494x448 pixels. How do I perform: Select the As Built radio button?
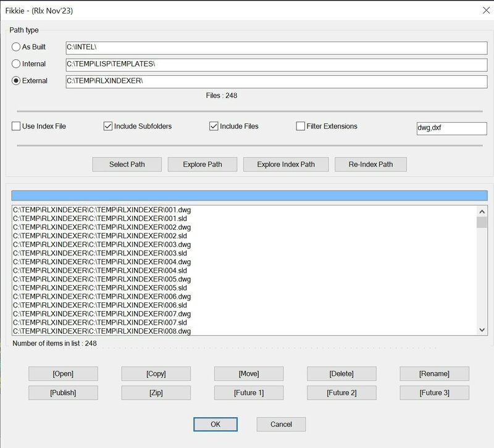tap(16, 47)
